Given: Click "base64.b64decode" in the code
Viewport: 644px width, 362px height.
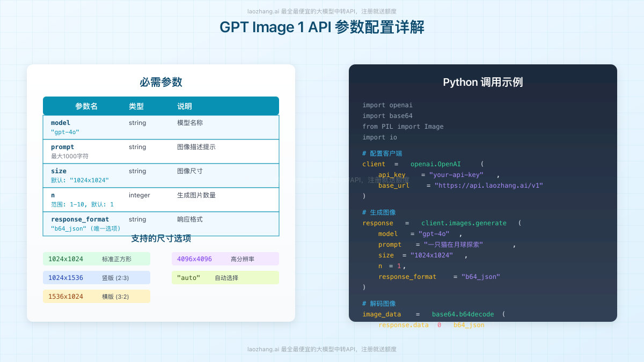Looking at the screenshot, I should click(x=463, y=314).
